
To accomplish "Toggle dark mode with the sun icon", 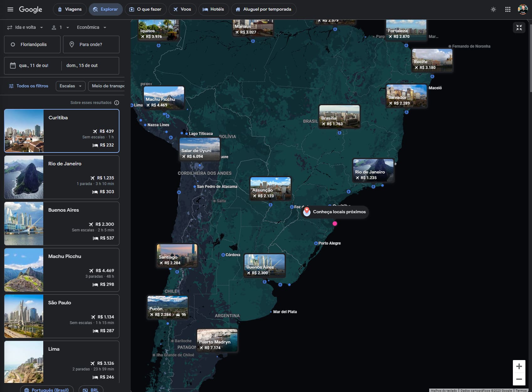I will (x=493, y=9).
